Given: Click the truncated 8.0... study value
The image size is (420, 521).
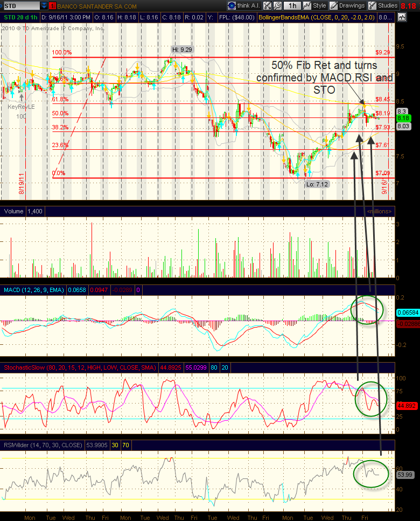Looking at the screenshot, I should [386, 17].
